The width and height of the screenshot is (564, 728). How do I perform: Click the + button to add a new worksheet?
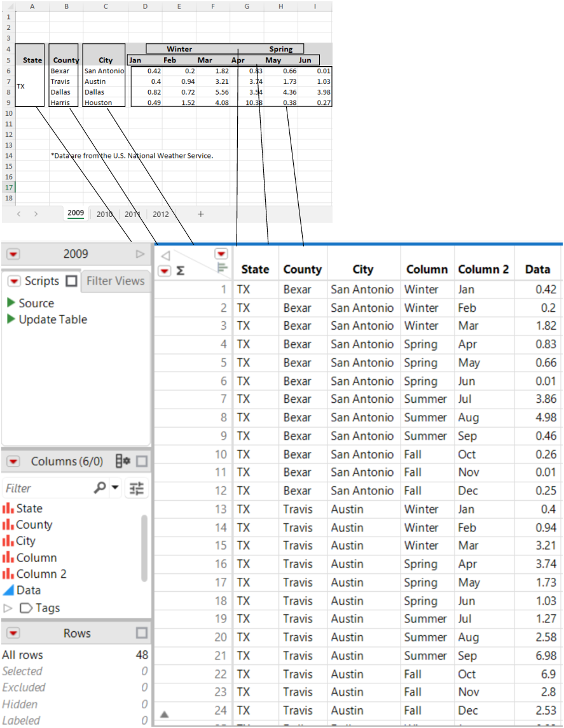coord(200,214)
